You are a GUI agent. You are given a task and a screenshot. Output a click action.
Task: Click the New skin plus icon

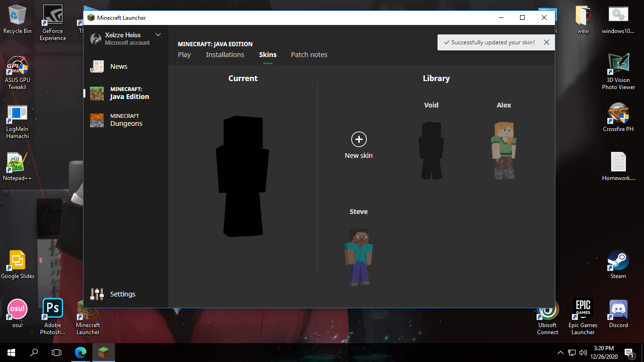click(x=359, y=139)
